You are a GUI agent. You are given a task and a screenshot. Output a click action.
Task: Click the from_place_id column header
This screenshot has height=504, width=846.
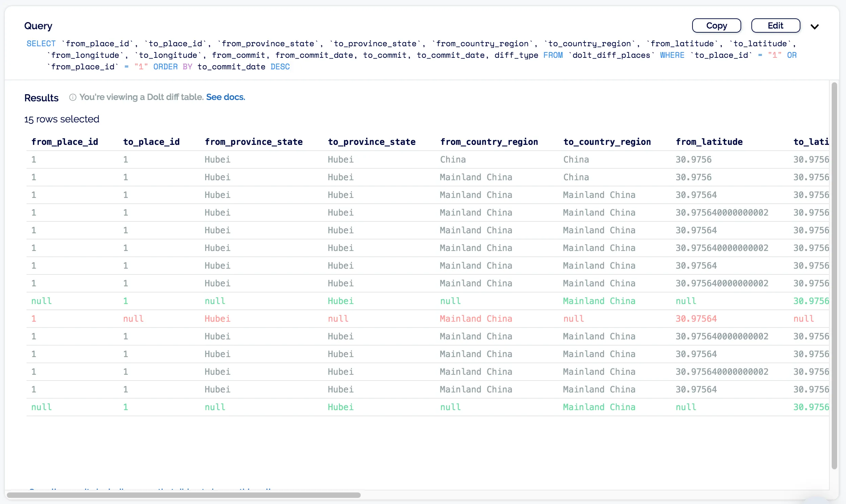pos(65,142)
